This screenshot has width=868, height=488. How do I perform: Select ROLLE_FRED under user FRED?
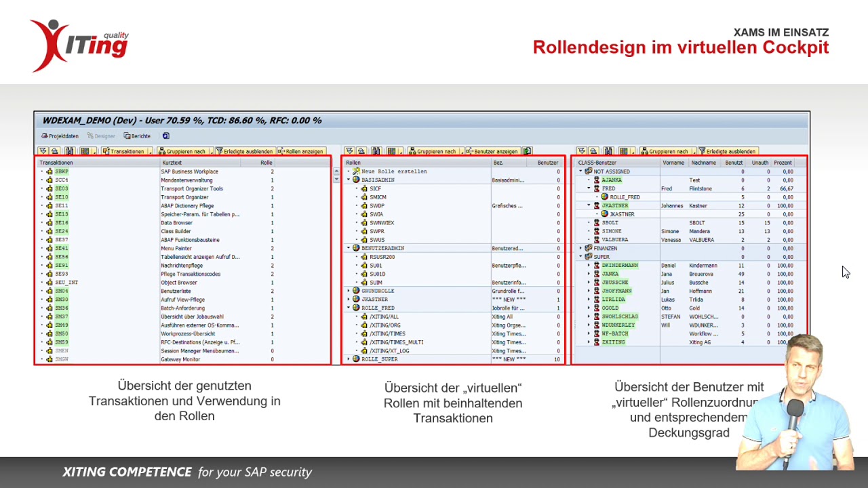coord(625,197)
